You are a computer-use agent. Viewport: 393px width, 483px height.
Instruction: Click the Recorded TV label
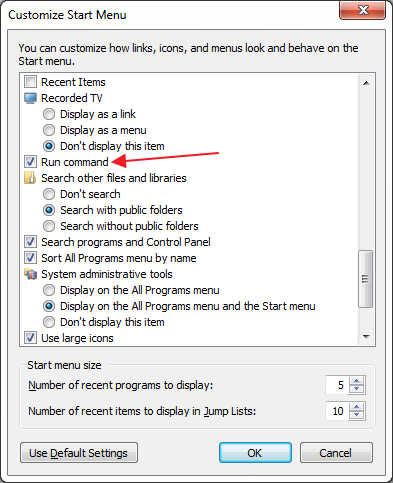tap(72, 98)
